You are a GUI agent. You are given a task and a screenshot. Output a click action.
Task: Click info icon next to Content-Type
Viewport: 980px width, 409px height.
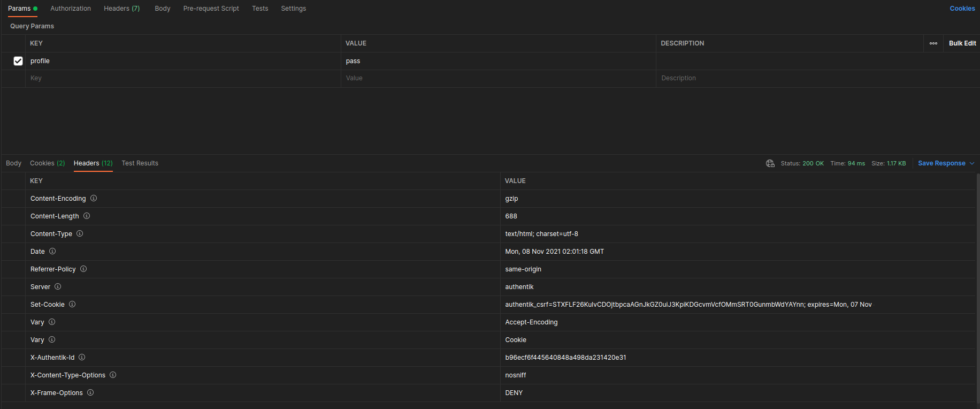(80, 233)
